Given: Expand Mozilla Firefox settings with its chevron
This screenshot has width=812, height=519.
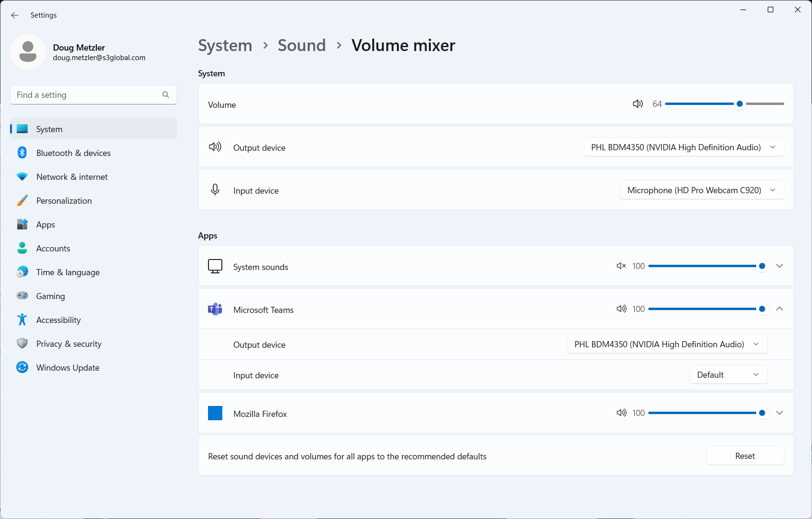Looking at the screenshot, I should pyautogui.click(x=780, y=413).
